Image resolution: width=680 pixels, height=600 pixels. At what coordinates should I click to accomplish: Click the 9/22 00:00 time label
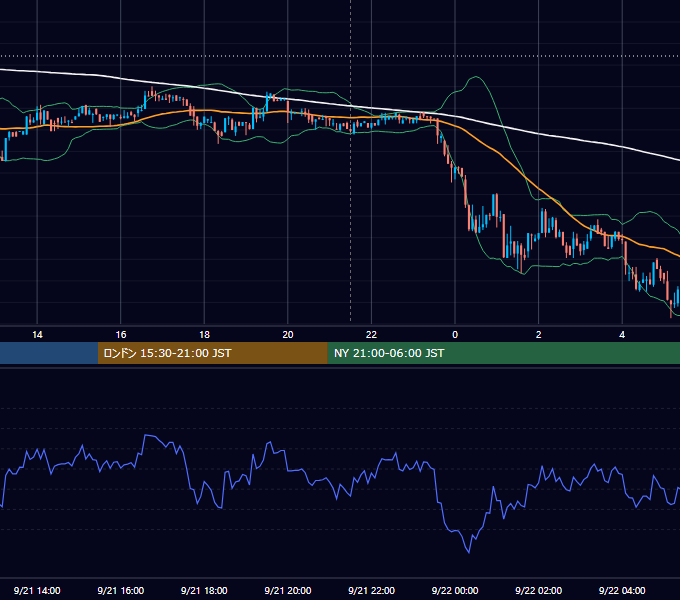click(x=455, y=590)
